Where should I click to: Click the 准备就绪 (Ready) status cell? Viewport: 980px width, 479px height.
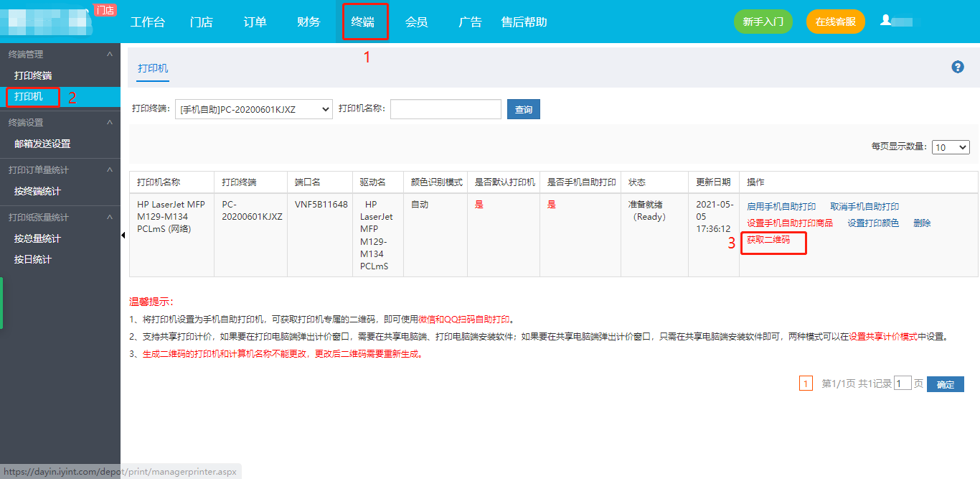click(x=649, y=210)
